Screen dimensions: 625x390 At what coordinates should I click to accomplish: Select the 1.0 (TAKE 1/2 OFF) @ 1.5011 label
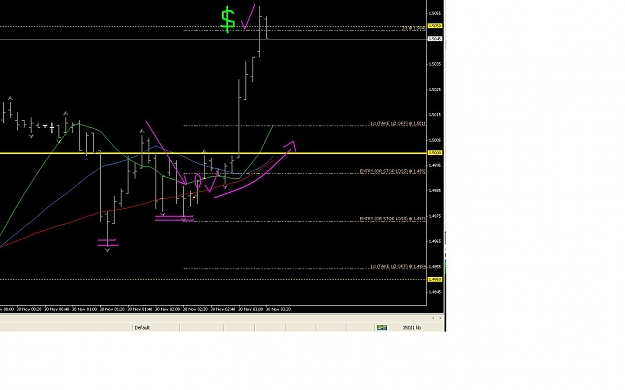point(397,124)
